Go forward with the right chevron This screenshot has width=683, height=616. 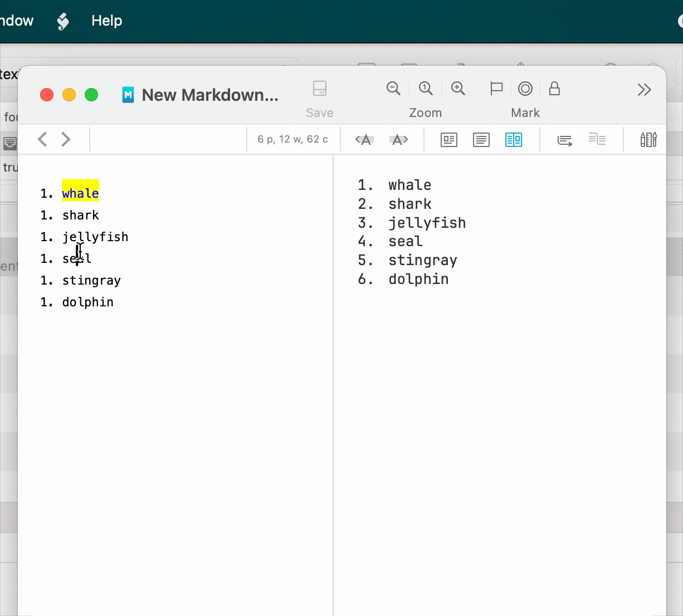click(x=66, y=139)
